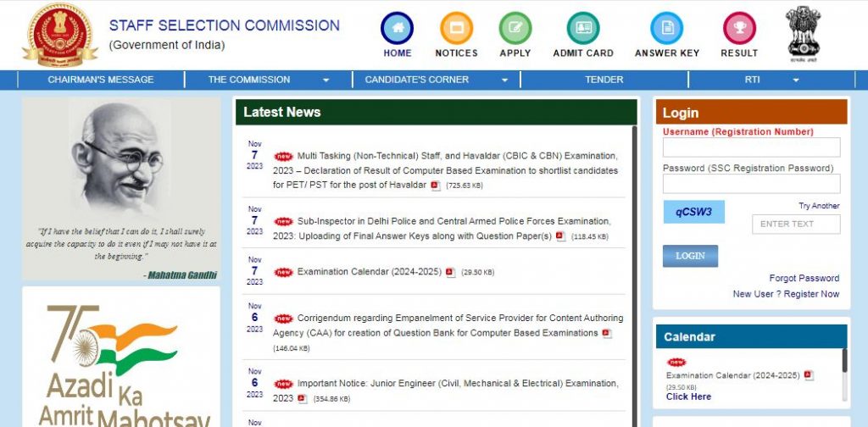Open the RESULT trophy icon
This screenshot has width=868, height=427.
click(x=739, y=29)
